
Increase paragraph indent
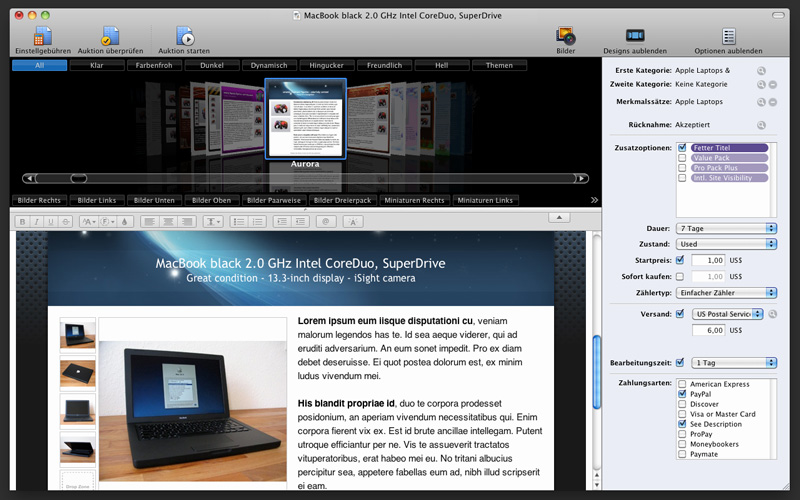point(282,221)
